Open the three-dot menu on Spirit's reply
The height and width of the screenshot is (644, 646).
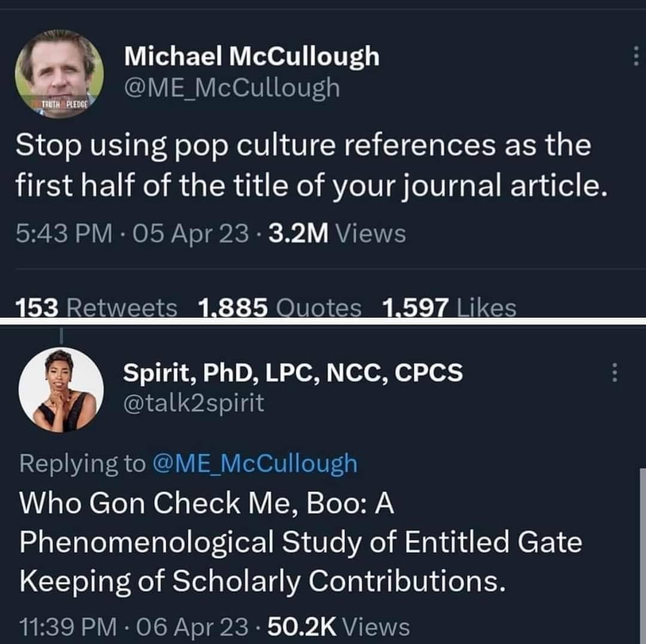click(x=615, y=372)
